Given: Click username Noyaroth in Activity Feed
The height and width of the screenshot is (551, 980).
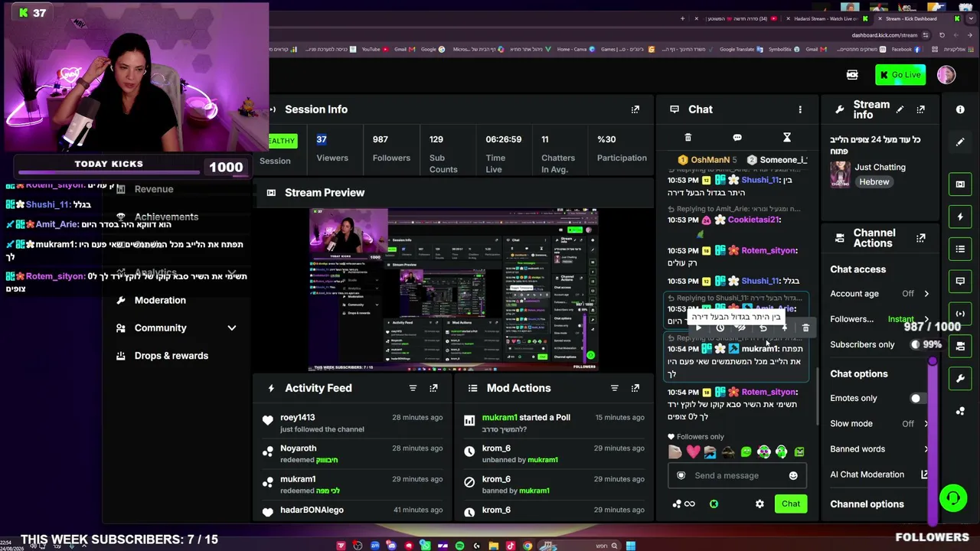Looking at the screenshot, I should pyautogui.click(x=299, y=448).
